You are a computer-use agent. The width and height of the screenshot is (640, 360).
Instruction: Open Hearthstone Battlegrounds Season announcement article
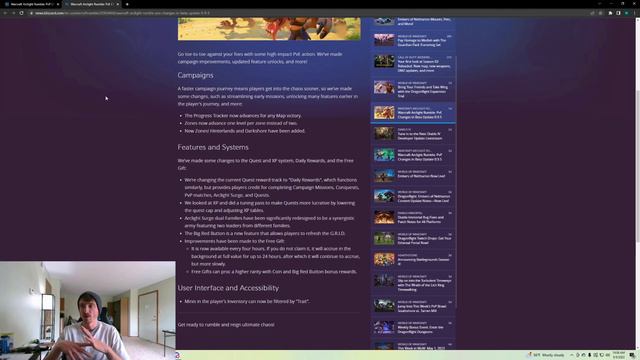pos(423,262)
